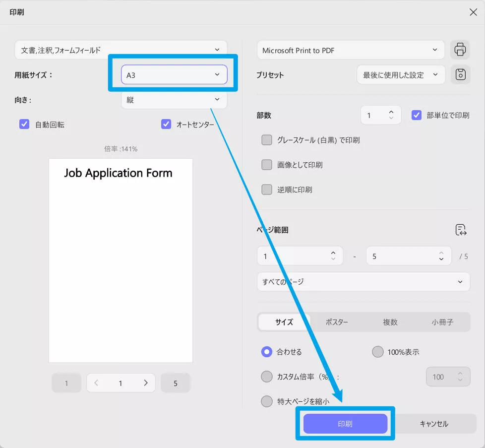Open the Microsoft Print to PDF printer dropdown
485x448 pixels.
click(x=351, y=50)
